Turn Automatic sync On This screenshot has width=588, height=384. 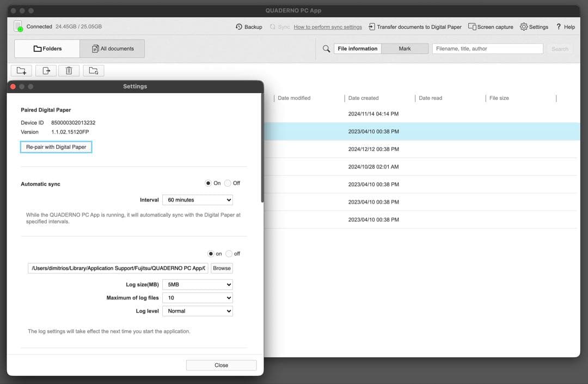pos(208,183)
